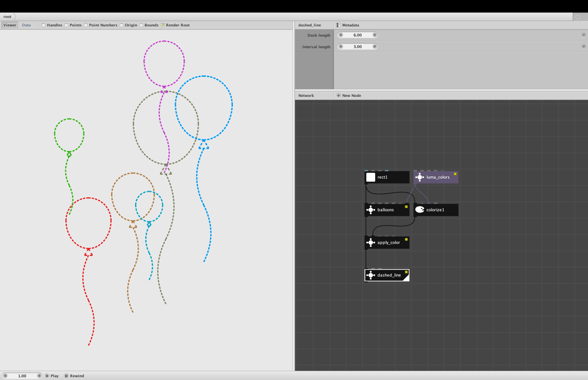
Task: Click the balloons node icon
Action: point(370,209)
